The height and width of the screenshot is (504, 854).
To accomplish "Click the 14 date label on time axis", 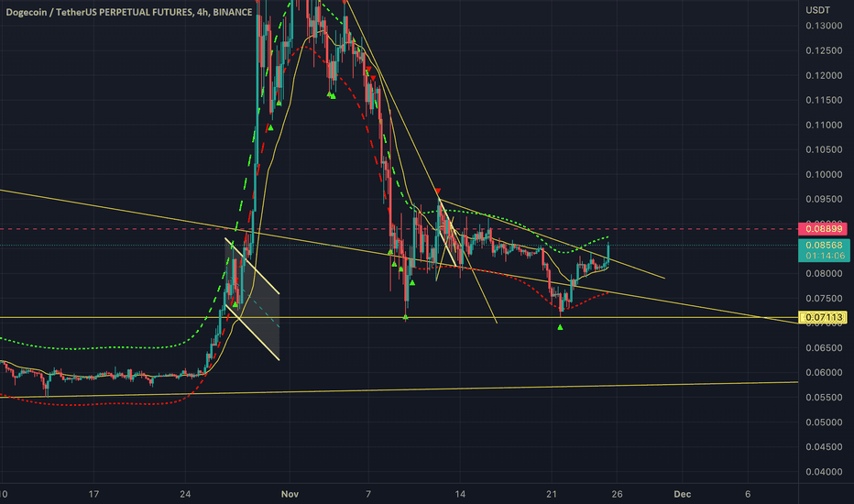I will click(460, 494).
